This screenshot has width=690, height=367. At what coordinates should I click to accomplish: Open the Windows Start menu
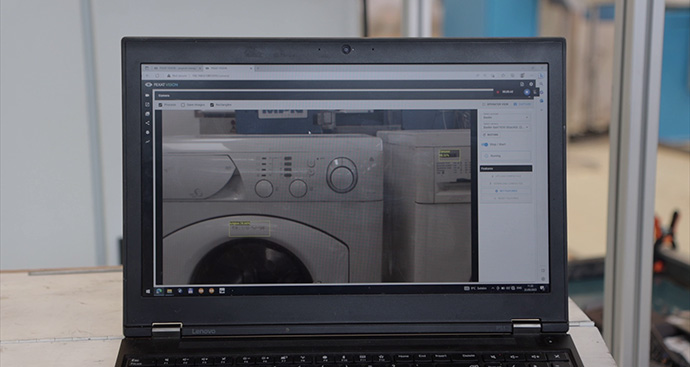149,290
